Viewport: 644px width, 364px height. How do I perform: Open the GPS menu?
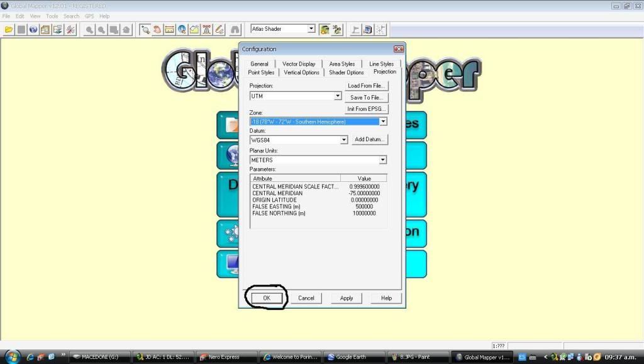89,16
